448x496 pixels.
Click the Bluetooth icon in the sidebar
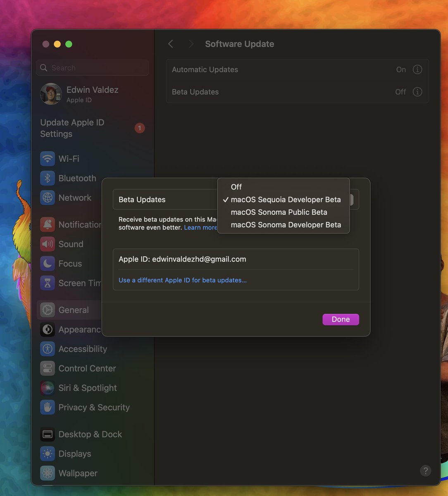pos(48,178)
